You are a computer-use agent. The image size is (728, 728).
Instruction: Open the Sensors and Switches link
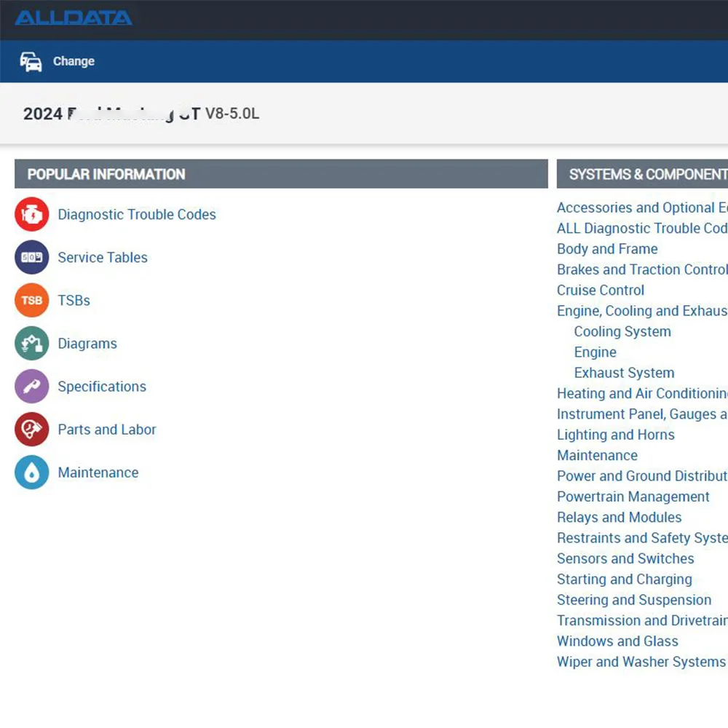pos(625,558)
